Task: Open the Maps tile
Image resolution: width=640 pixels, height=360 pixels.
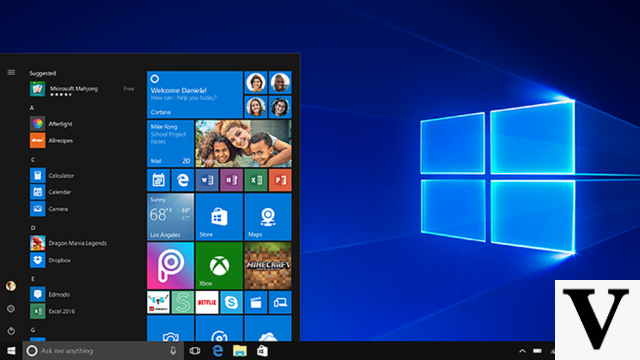Action: click(x=268, y=217)
